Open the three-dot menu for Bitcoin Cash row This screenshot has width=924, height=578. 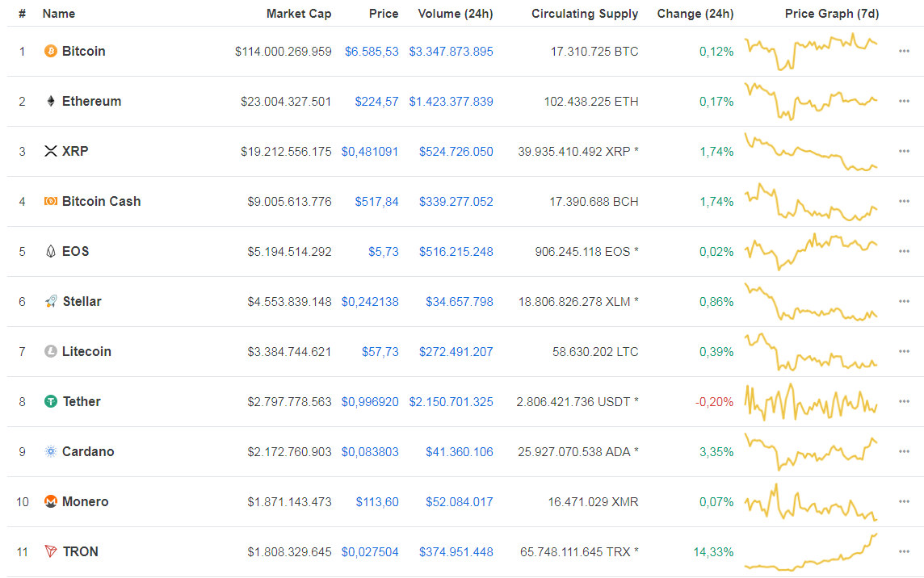(x=904, y=202)
